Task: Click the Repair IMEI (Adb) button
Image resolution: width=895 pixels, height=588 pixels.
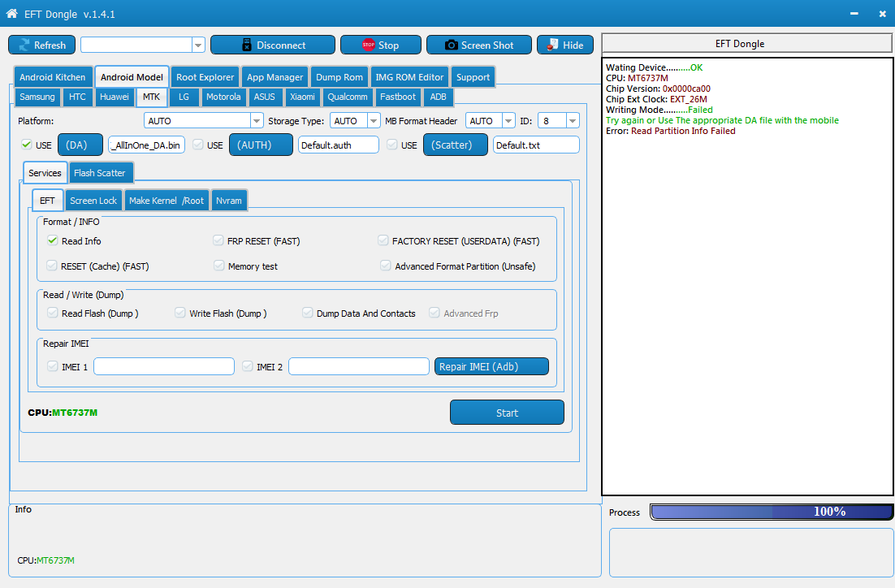Action: [491, 366]
